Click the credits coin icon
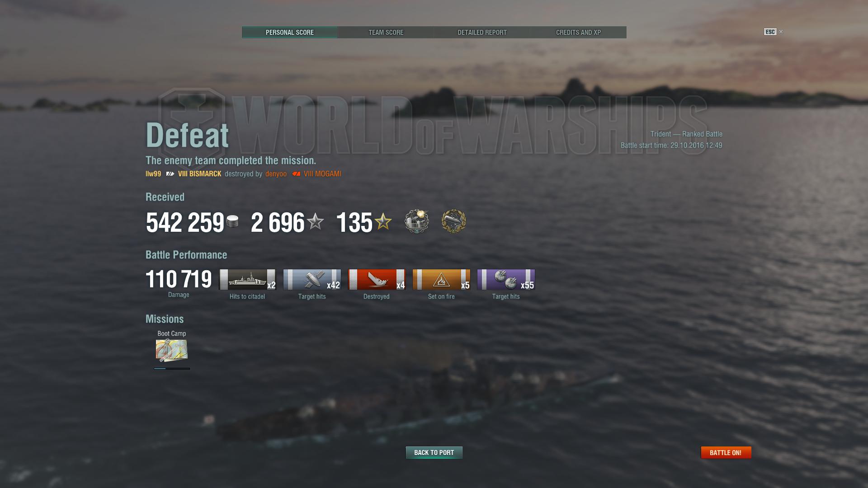 (232, 222)
